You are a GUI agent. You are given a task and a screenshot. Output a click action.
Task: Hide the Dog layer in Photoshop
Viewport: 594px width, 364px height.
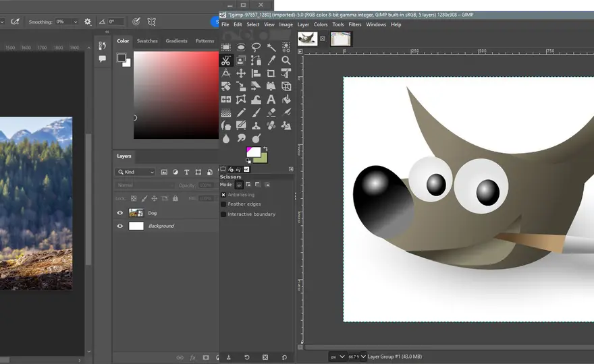120,213
